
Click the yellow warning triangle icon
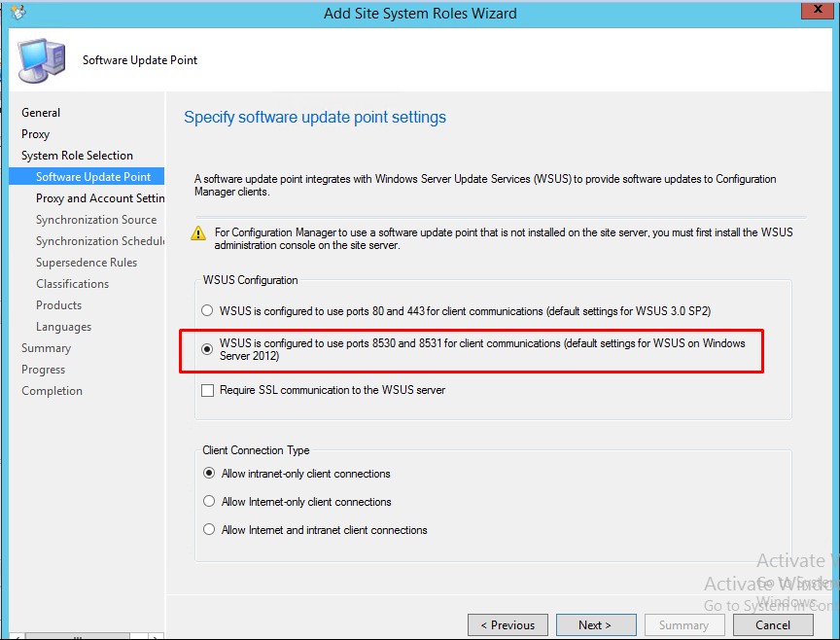tap(198, 233)
